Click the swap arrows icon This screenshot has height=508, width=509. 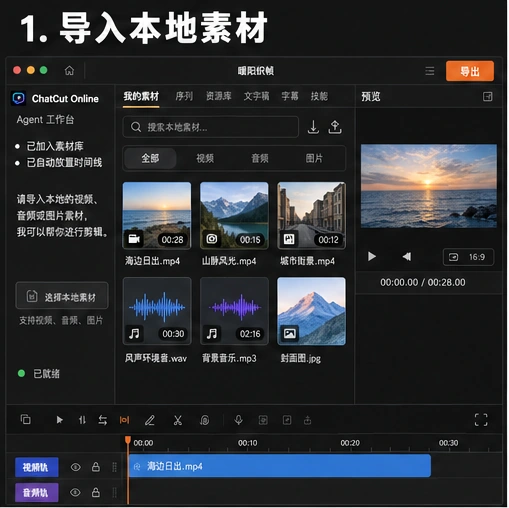tap(103, 420)
